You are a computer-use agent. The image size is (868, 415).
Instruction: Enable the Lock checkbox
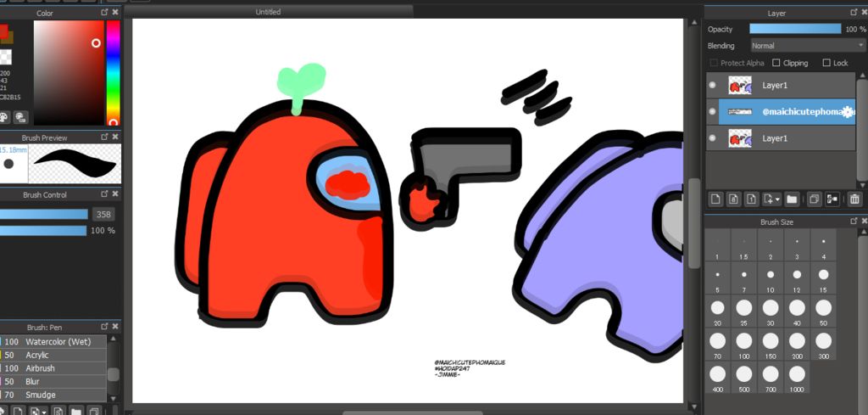pos(826,63)
